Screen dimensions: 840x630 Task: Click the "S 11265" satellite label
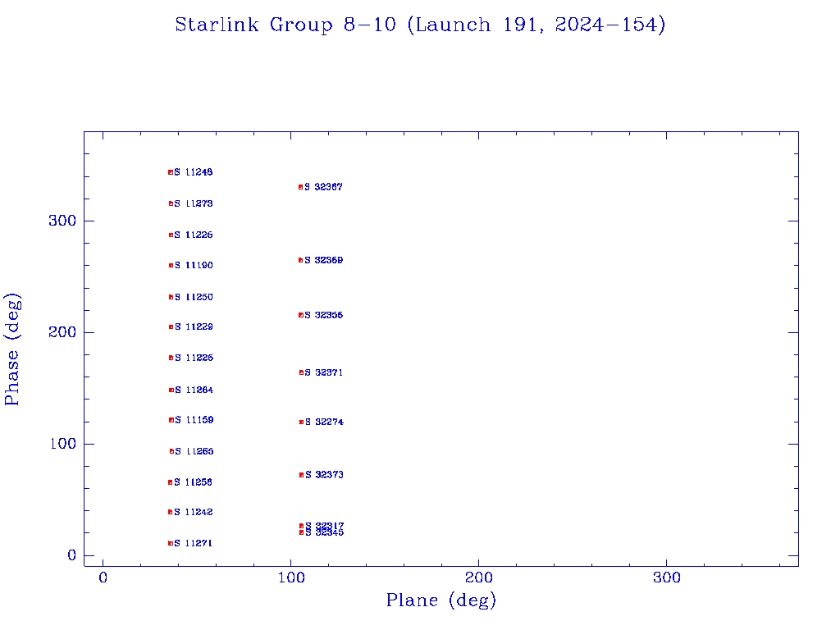[194, 452]
